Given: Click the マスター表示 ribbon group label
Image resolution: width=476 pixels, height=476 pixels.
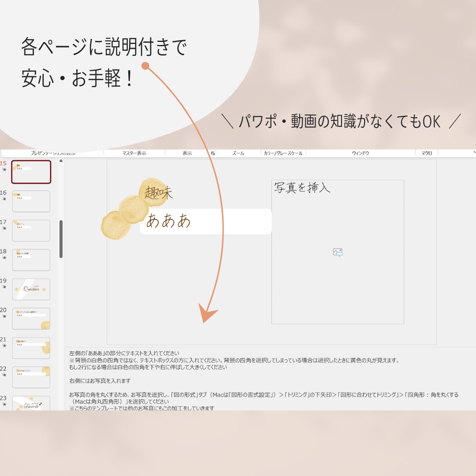Looking at the screenshot, I should click(134, 153).
